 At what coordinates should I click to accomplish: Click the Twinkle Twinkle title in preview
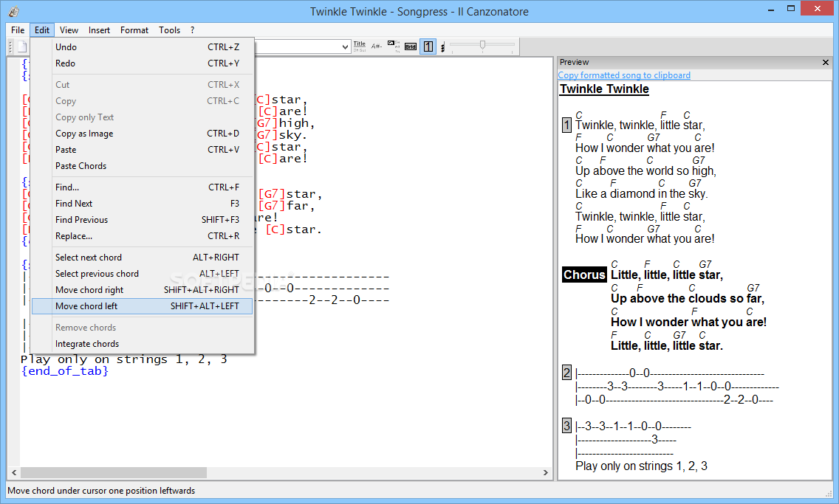click(604, 89)
